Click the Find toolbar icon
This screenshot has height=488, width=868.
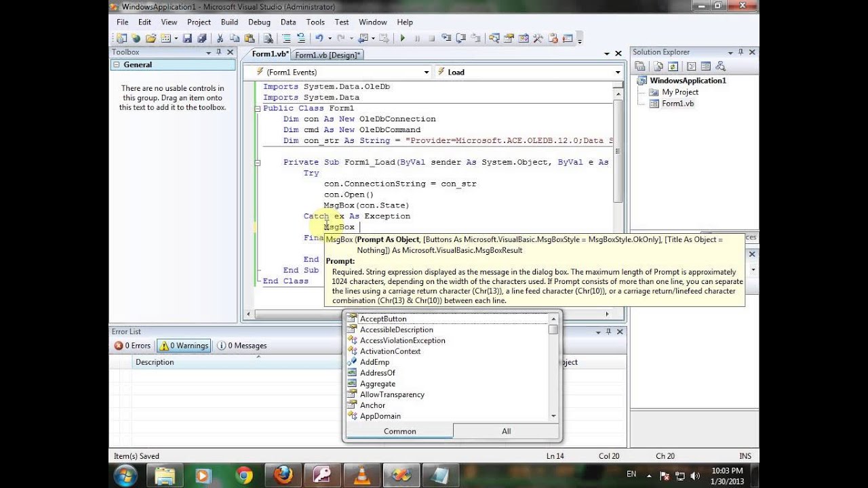point(268,39)
